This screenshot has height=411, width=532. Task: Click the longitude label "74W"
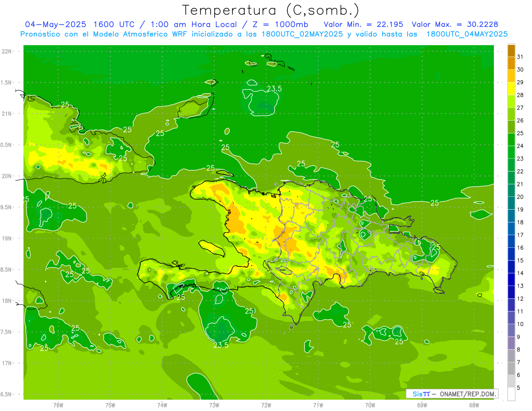click(162, 405)
